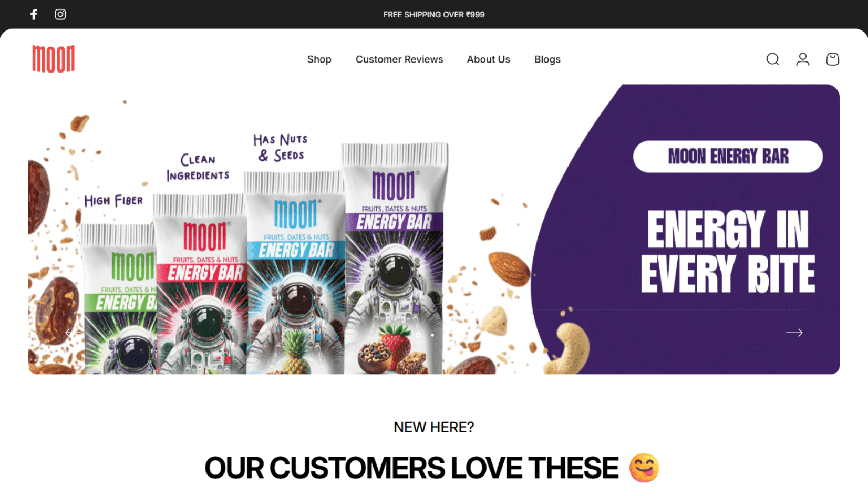Click the FREE SHIPPING OVER ₹999 announcement
The width and height of the screenshot is (868, 496).
[x=434, y=15]
